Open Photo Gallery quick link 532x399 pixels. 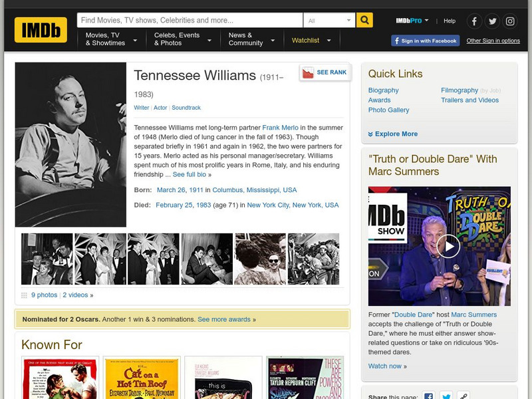(388, 110)
